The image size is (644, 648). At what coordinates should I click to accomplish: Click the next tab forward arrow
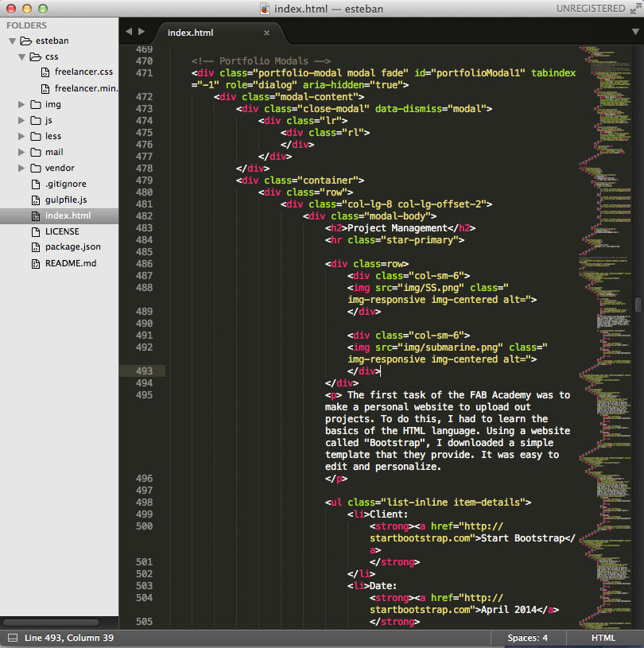click(x=142, y=32)
